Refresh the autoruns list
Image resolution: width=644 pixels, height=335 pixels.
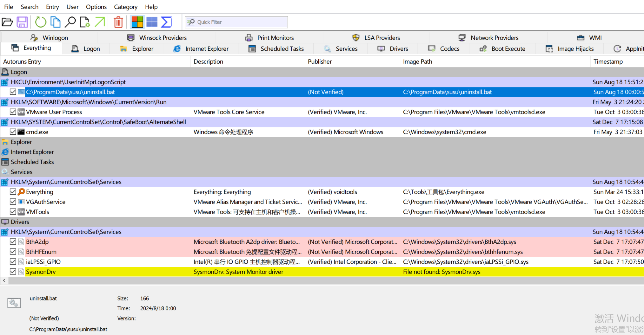pos(41,22)
